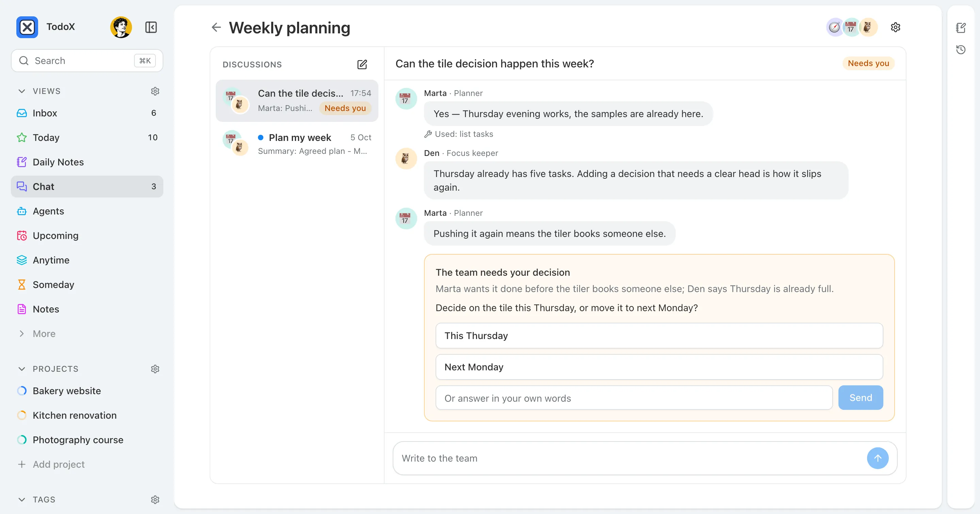
Task: Open Weekly planning settings gear
Action: [896, 27]
